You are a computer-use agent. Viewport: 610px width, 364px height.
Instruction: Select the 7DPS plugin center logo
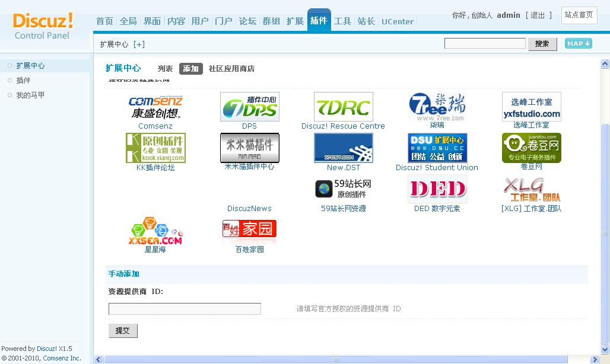pyautogui.click(x=249, y=107)
